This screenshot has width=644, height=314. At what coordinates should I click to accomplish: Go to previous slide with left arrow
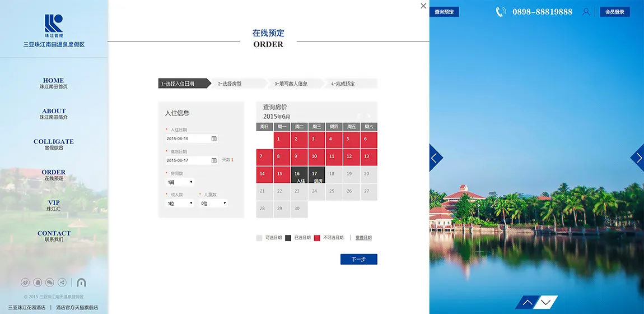click(435, 158)
